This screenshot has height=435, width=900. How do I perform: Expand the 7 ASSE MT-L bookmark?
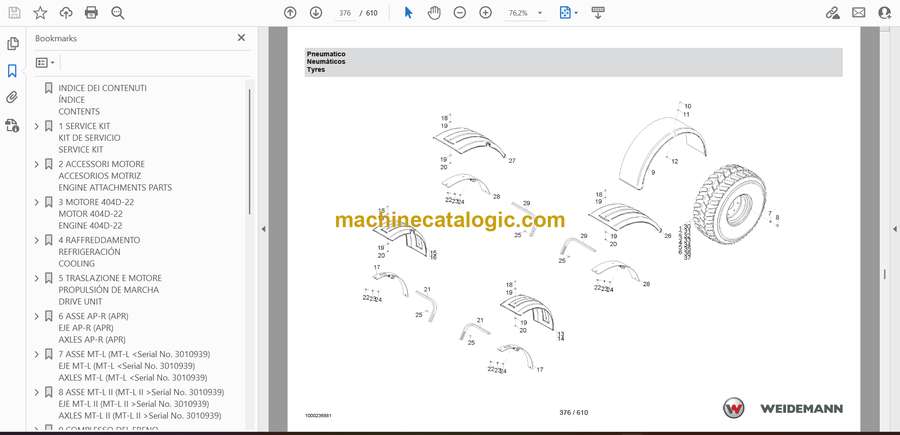pos(37,354)
